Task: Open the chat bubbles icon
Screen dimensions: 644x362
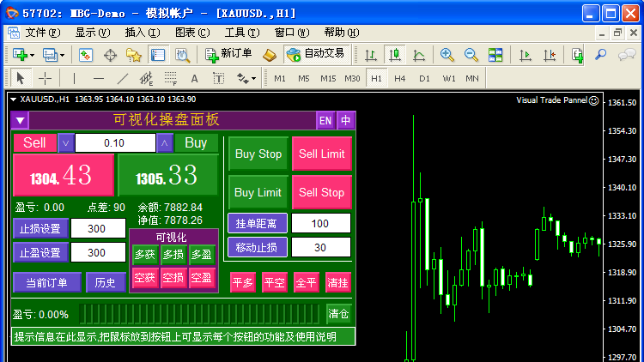Action: [627, 55]
